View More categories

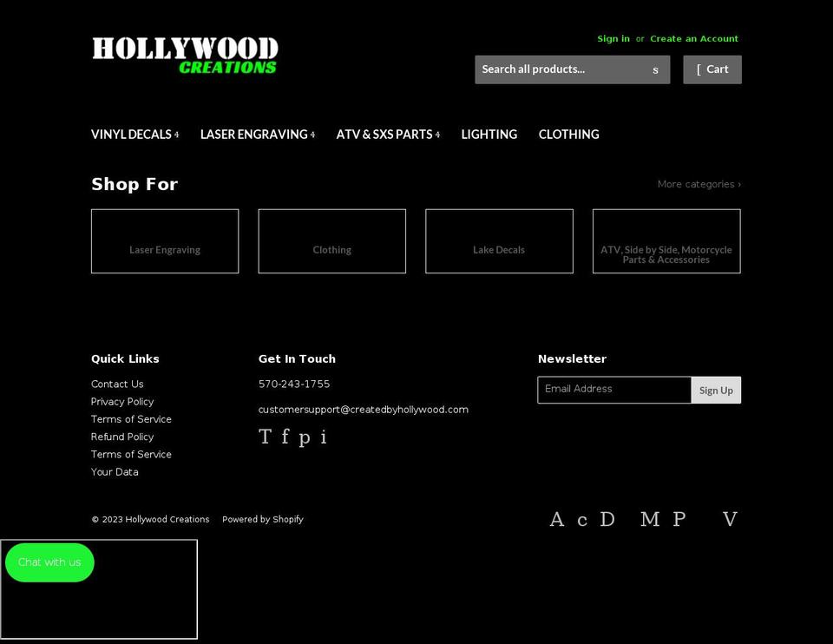click(x=699, y=184)
